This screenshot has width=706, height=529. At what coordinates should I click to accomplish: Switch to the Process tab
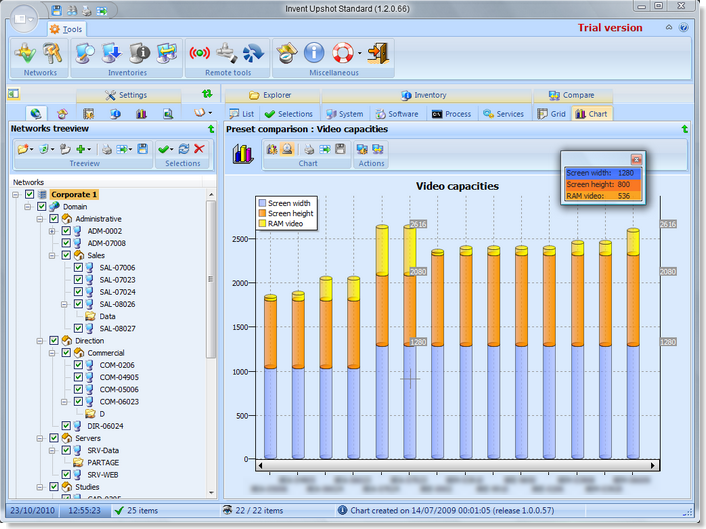click(452, 114)
